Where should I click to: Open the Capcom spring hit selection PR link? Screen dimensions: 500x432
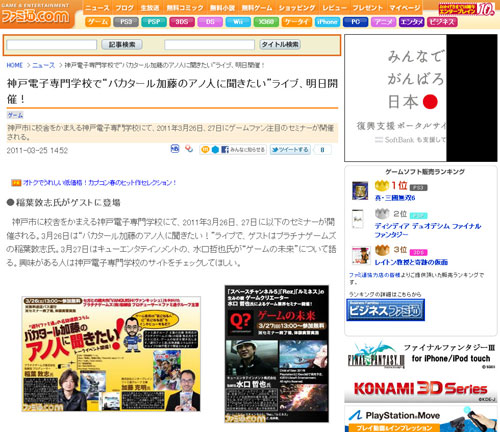(99, 183)
